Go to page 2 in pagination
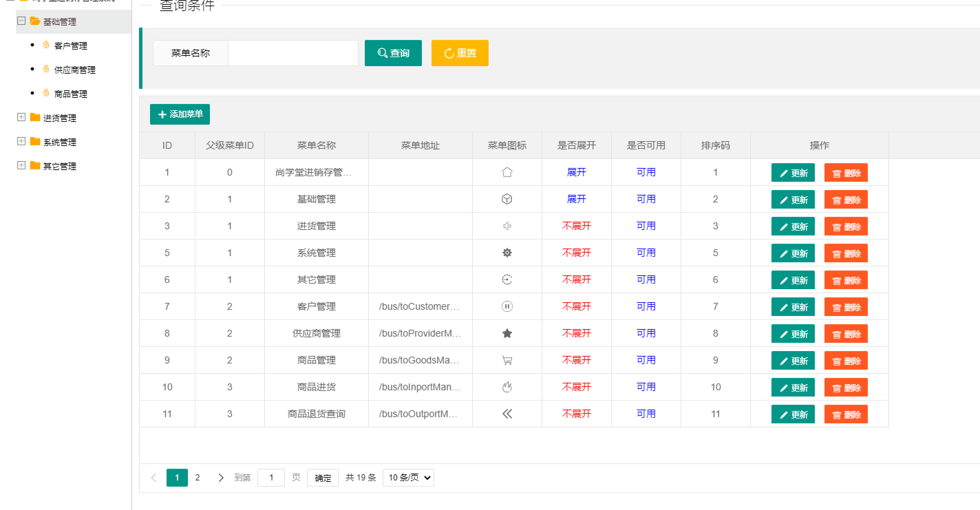Viewport: 980px width, 510px height. pyautogui.click(x=198, y=478)
